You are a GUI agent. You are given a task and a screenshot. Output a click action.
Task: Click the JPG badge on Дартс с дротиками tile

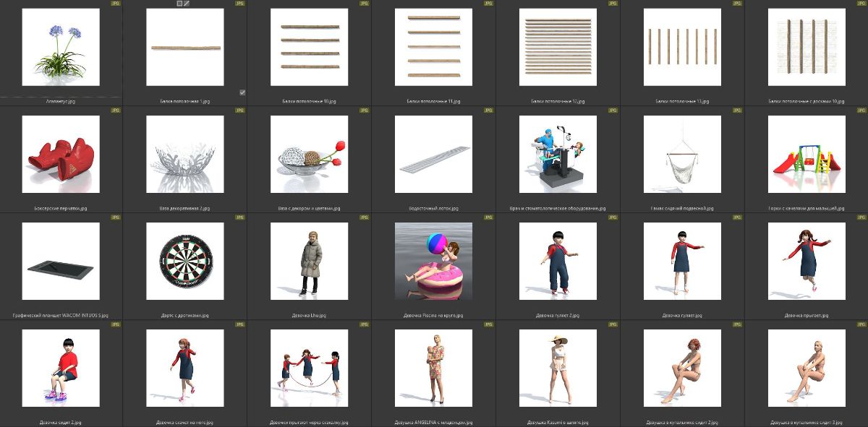pyautogui.click(x=239, y=217)
